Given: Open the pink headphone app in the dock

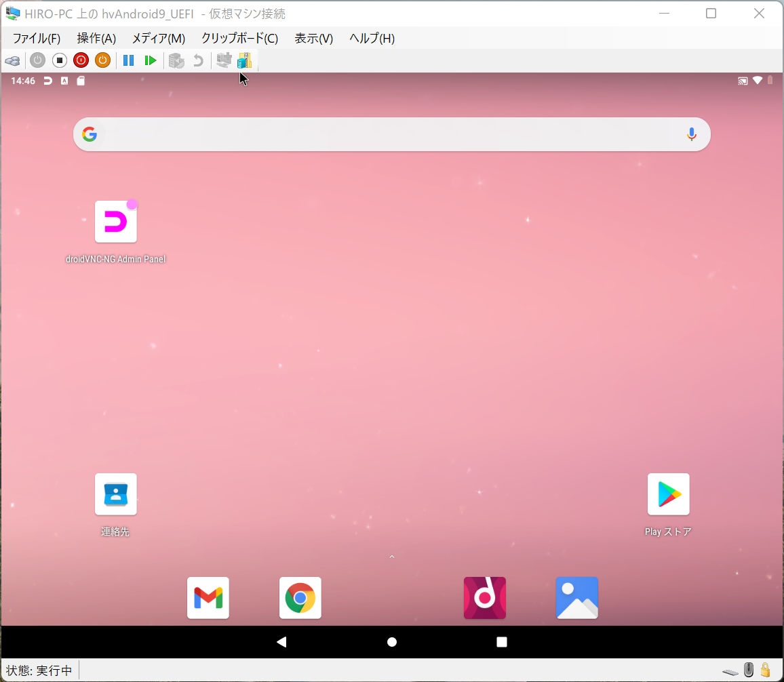Looking at the screenshot, I should [484, 598].
